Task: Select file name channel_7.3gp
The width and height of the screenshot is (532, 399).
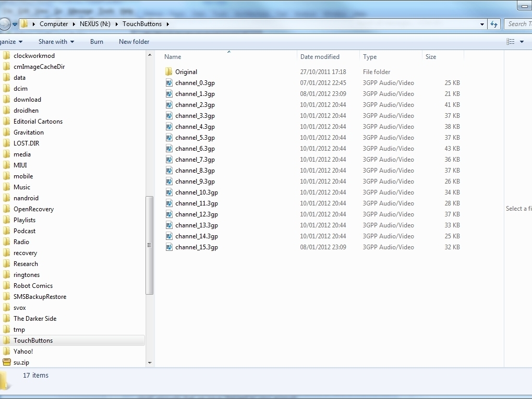Action: [195, 160]
